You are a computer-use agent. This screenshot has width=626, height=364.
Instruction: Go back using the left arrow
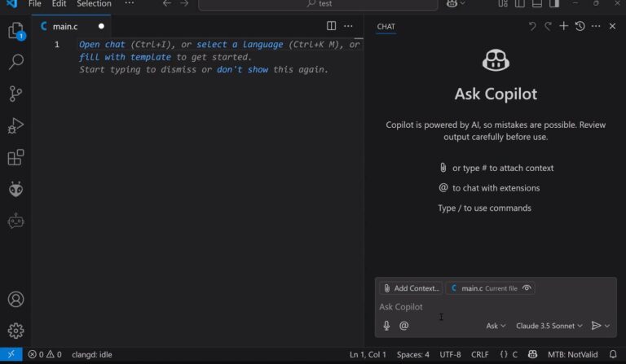click(167, 3)
